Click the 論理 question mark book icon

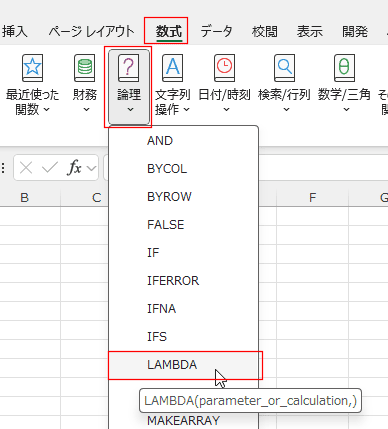(129, 68)
